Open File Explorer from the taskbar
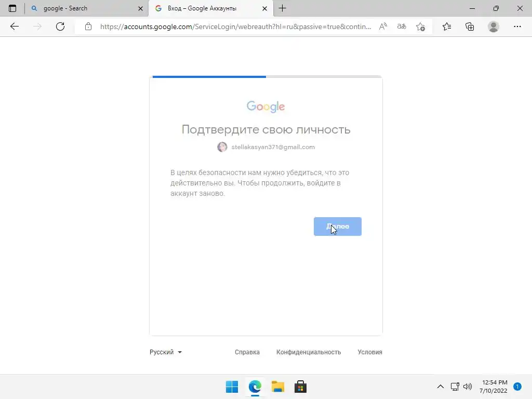 [x=278, y=387]
